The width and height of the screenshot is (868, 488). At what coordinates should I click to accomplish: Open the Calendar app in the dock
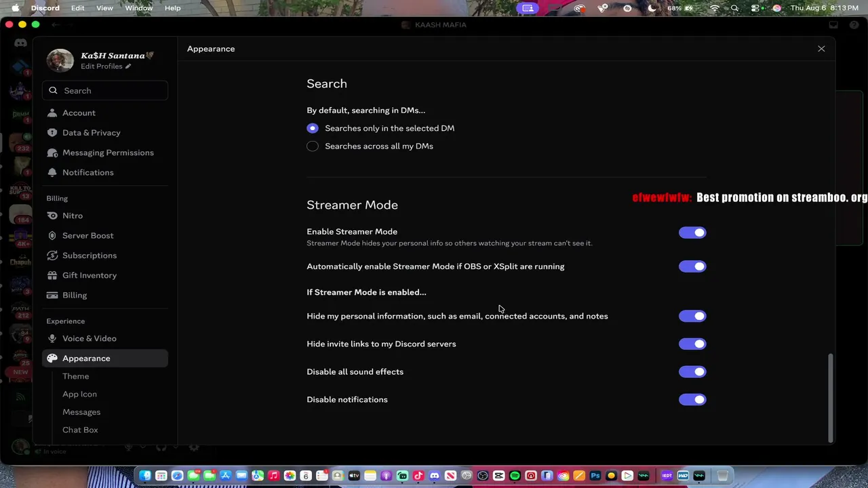(x=306, y=476)
